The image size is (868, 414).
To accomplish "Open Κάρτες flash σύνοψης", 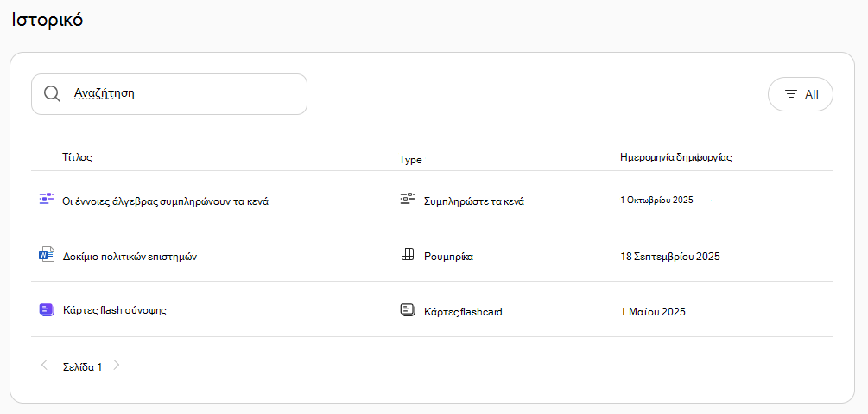I will click(115, 310).
